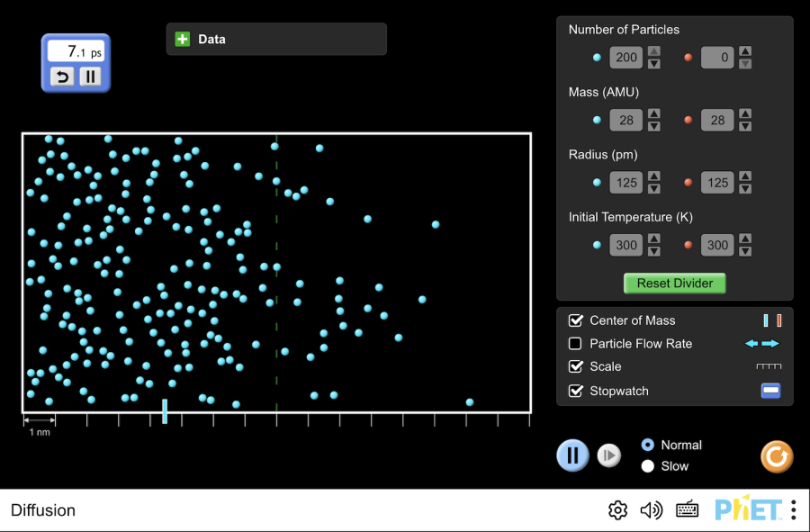This screenshot has width=810, height=532.
Task: Toggle sound with the speaker icon
Action: coord(651,510)
